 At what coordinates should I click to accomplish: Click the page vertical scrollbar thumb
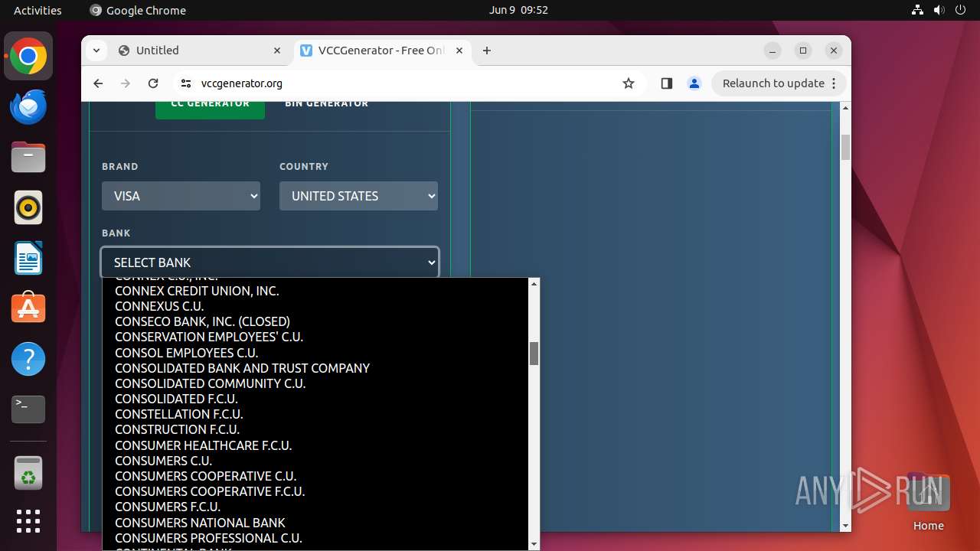(845, 147)
